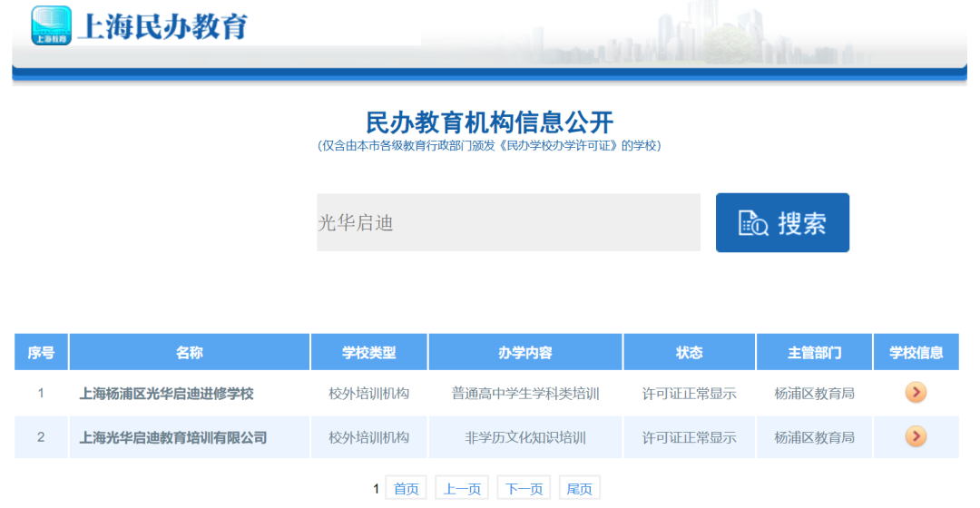Click the 上海民办教育 site title text
980x508 pixels.
click(162, 27)
